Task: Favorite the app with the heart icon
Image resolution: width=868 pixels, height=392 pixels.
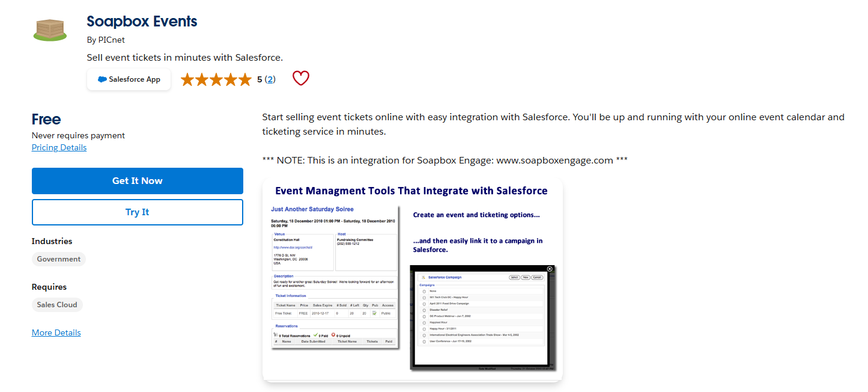Action: pyautogui.click(x=300, y=78)
